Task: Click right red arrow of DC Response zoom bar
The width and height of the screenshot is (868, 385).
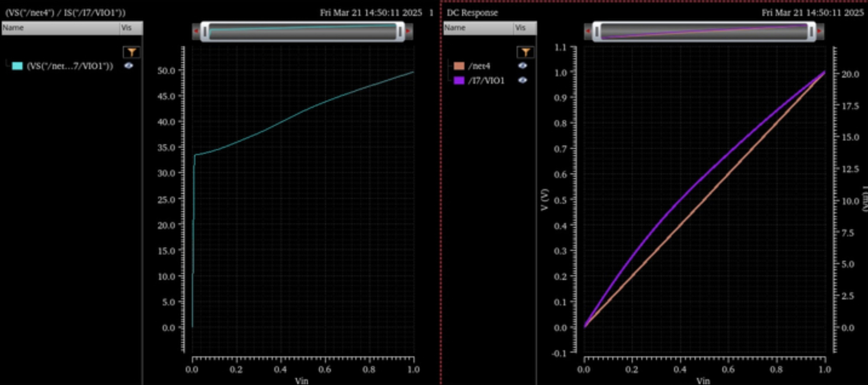Action: [819, 31]
